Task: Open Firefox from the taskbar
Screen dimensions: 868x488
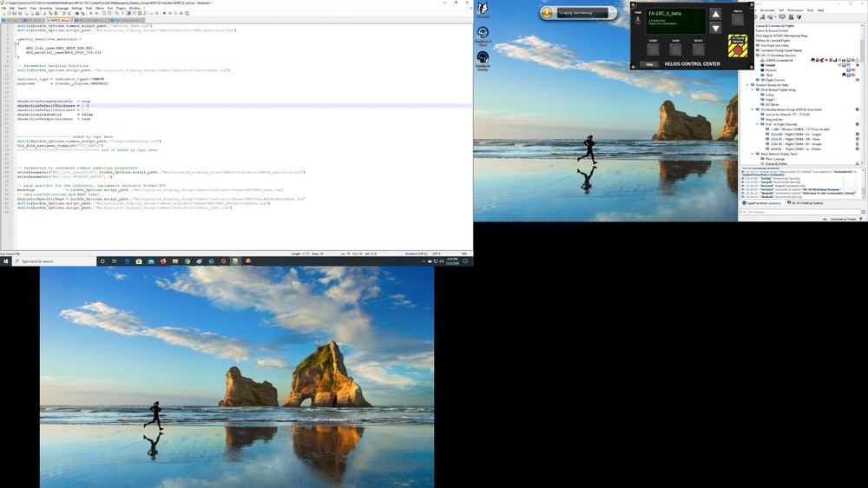Action: [x=163, y=261]
